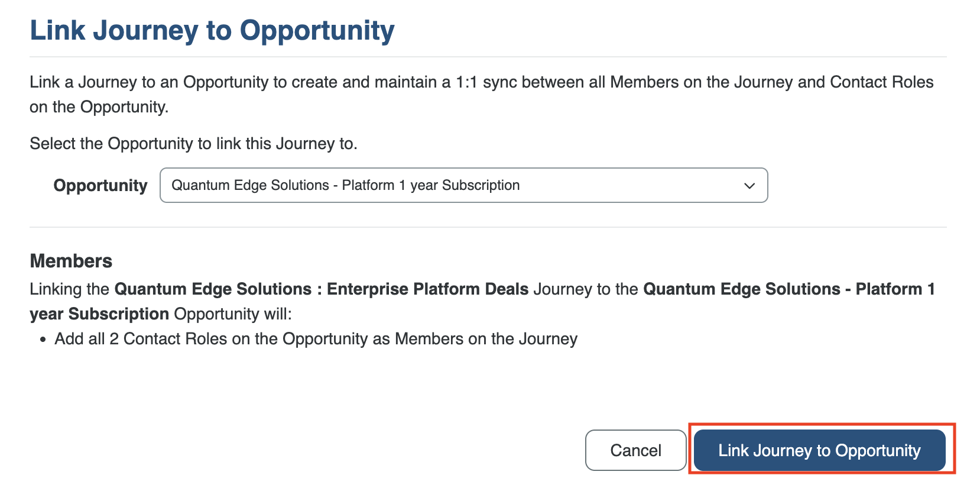
Task: Open the Opportunity combo box
Action: [463, 185]
